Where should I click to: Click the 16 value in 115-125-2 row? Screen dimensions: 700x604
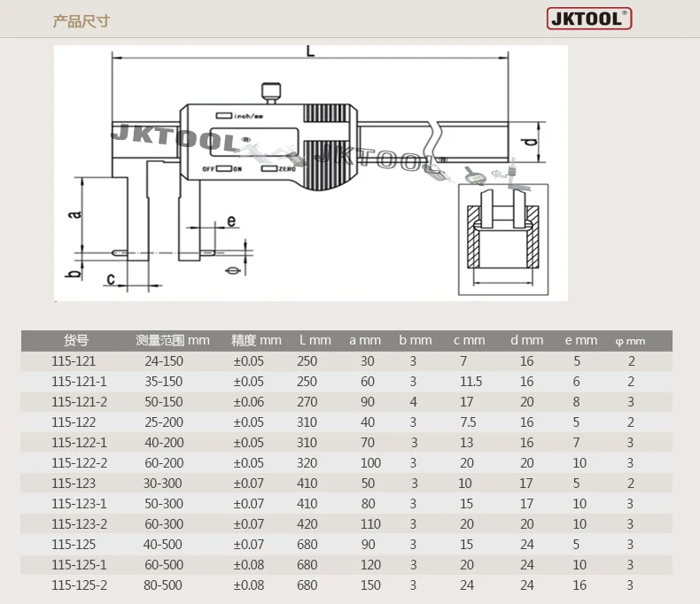(579, 585)
